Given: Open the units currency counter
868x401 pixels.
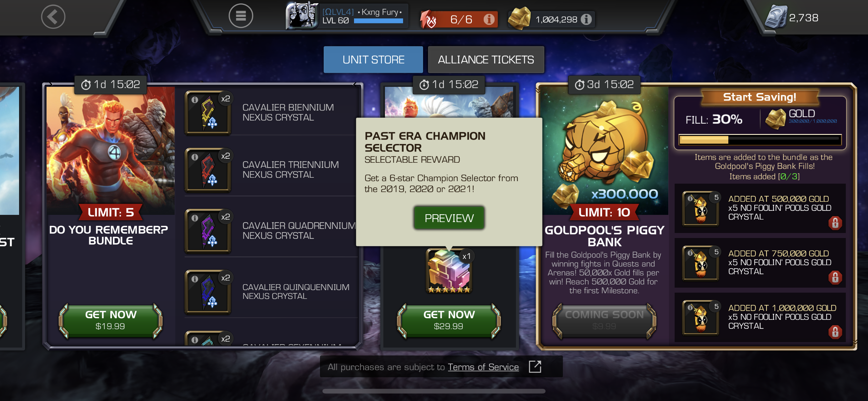Looking at the screenshot, I should pos(792,17).
